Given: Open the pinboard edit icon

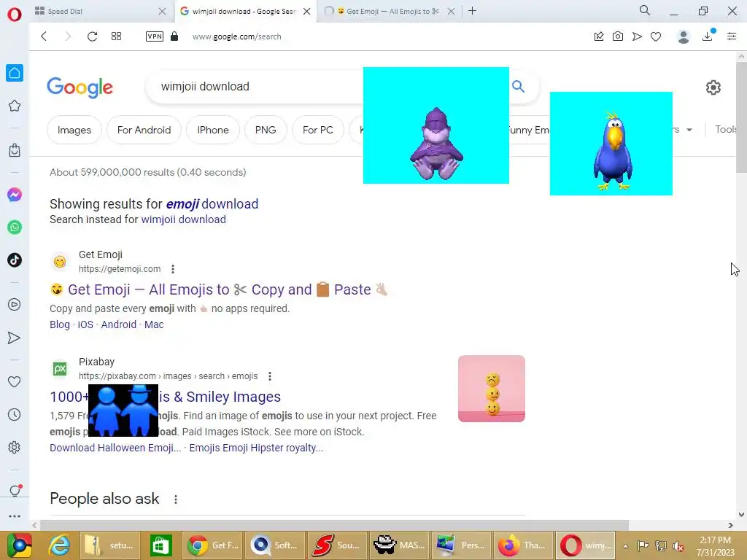Looking at the screenshot, I should (x=599, y=36).
